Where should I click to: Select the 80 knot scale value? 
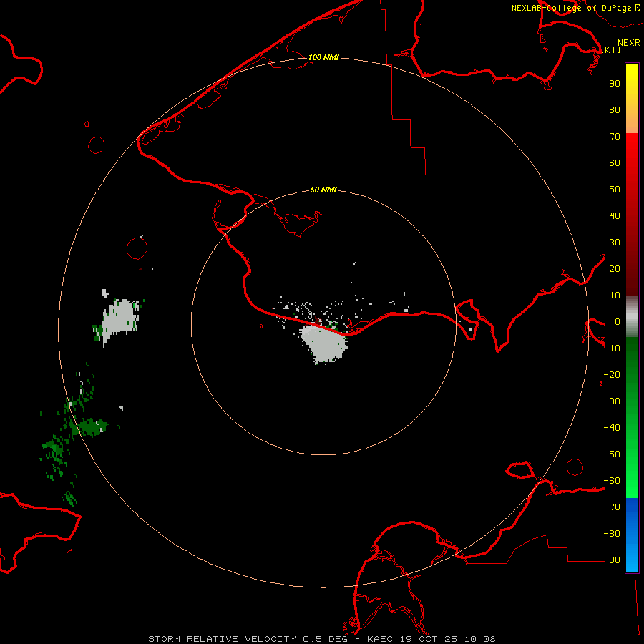coord(615,110)
